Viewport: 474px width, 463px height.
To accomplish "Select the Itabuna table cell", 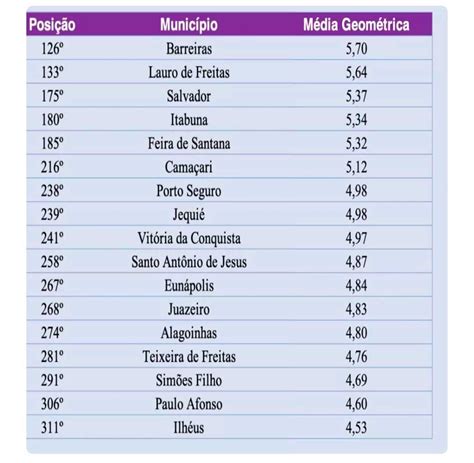I will 189,120.
